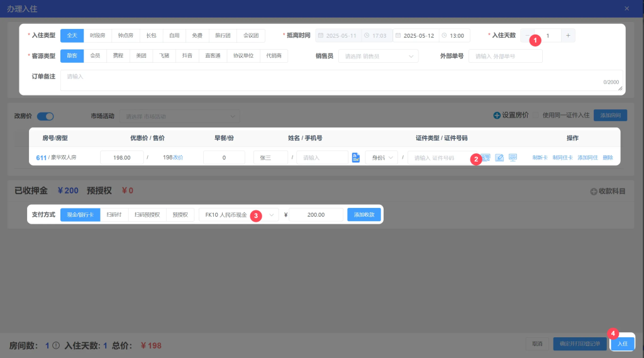Choose 会员 guest source tab
The width and height of the screenshot is (644, 358).
tap(95, 56)
